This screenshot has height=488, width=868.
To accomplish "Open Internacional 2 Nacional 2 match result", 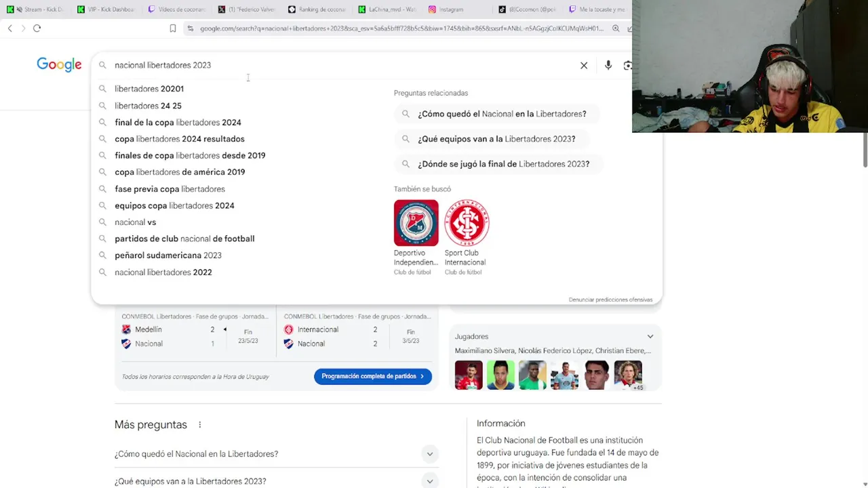I will [x=357, y=336].
